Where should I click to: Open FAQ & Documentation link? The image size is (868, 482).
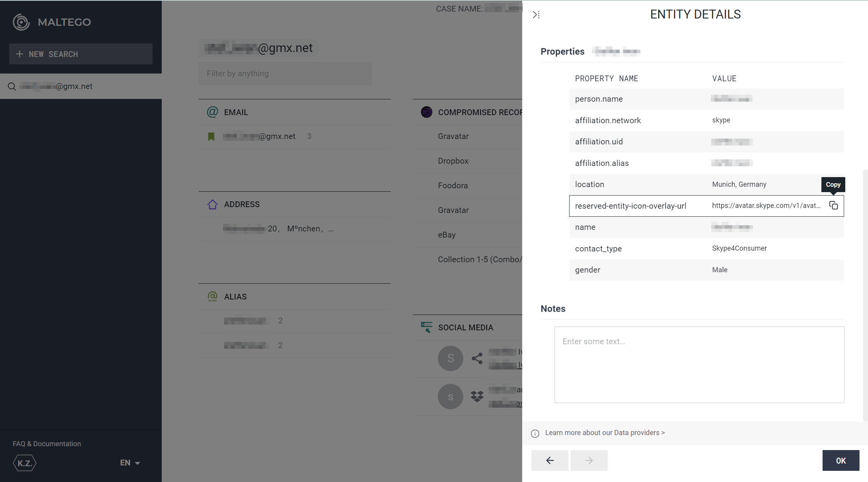[x=47, y=444]
